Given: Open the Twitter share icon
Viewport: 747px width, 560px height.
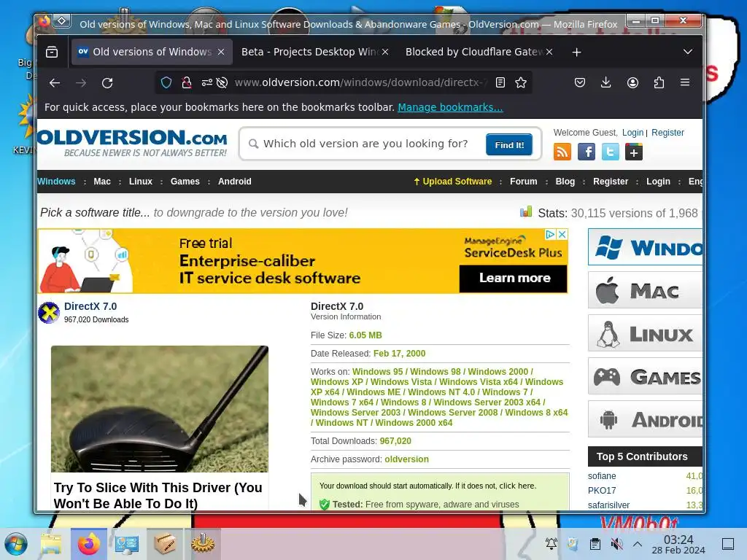Looking at the screenshot, I should 611,152.
